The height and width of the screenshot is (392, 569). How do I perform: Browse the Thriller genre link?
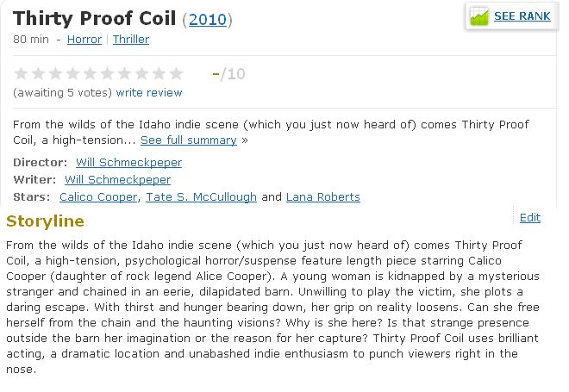coord(131,39)
